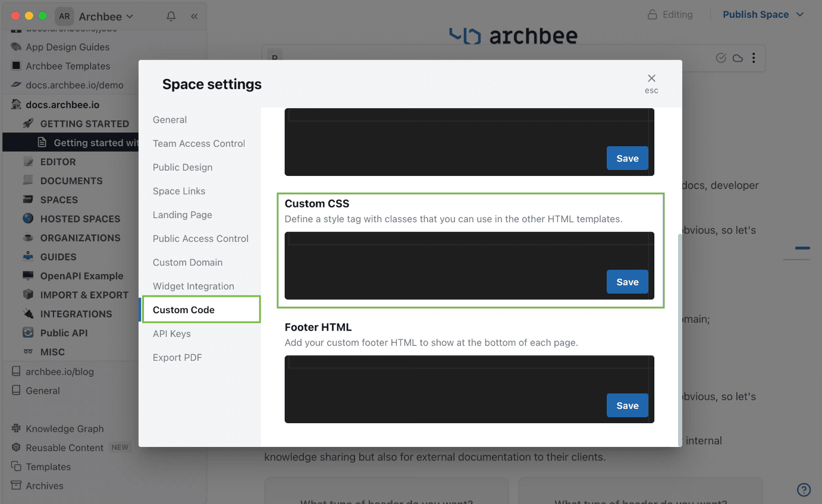Click the cloud sync status icon
This screenshot has width=822, height=504.
tap(738, 58)
